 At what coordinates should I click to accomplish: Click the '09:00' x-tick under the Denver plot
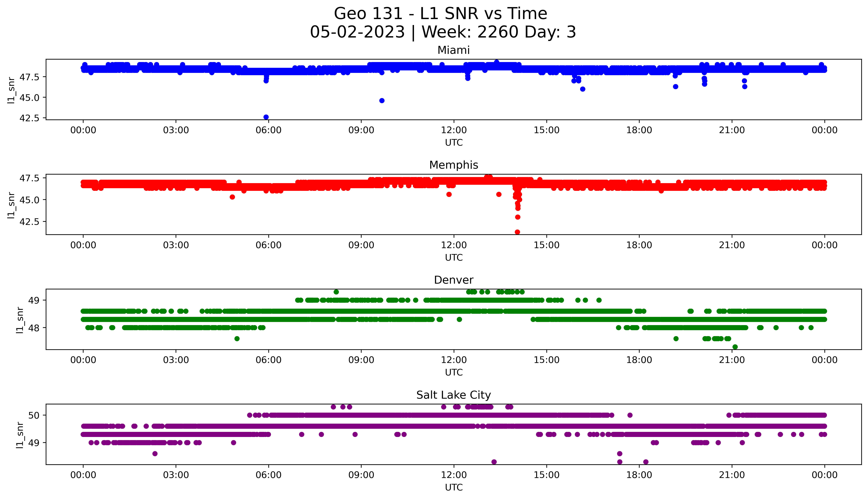coord(361,360)
